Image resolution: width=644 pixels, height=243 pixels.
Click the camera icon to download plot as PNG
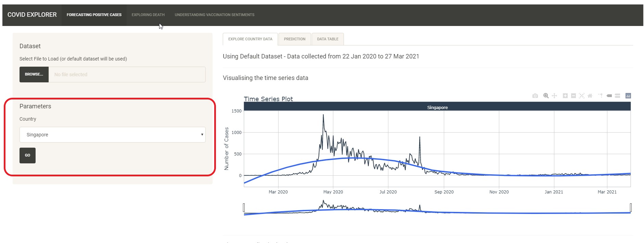coord(535,96)
